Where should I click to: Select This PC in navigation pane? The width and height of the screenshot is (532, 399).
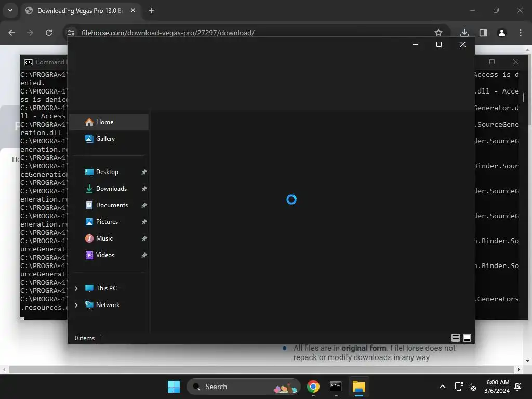(109, 288)
